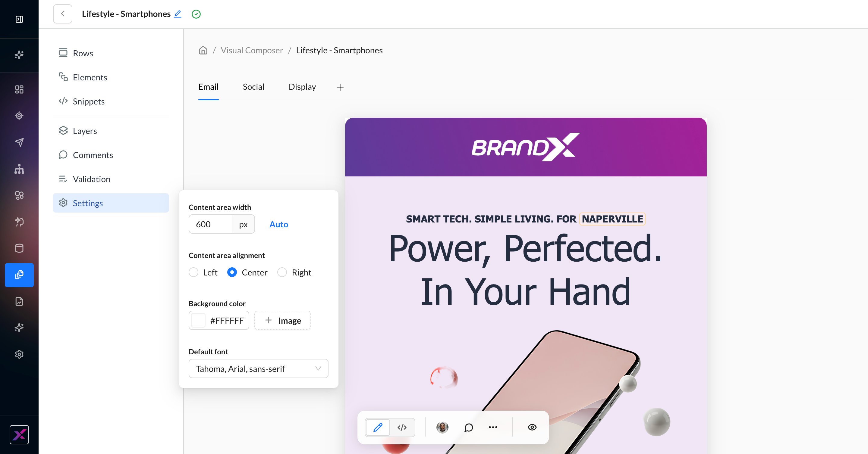
Task: Switch to the Email tab
Action: click(208, 87)
